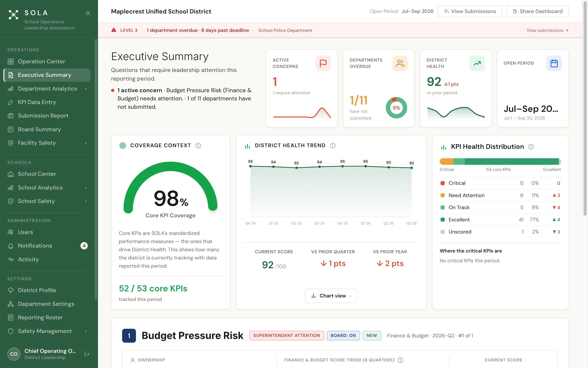Click the Excellent row showing 41 KPIs
This screenshot has height=368, width=588.
[x=500, y=220]
